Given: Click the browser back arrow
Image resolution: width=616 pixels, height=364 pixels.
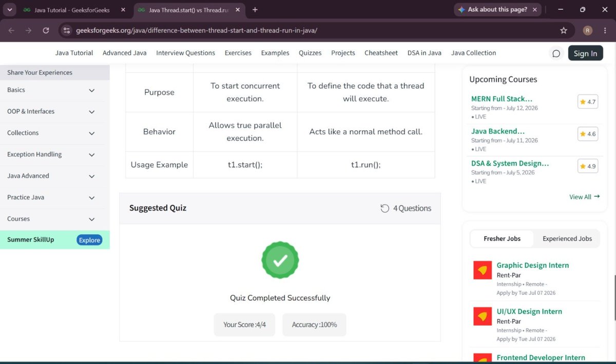Looking at the screenshot, I should (11, 30).
